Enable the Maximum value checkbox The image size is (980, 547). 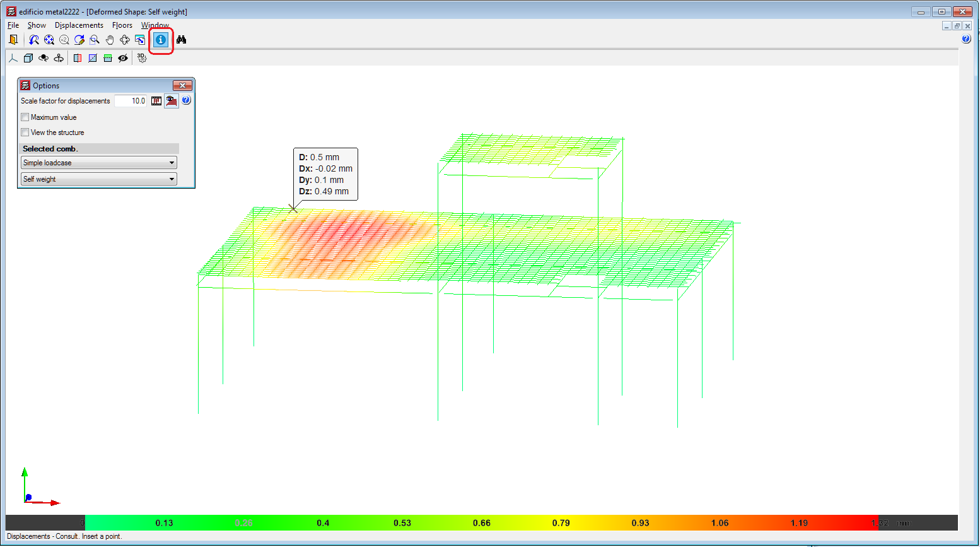[25, 117]
